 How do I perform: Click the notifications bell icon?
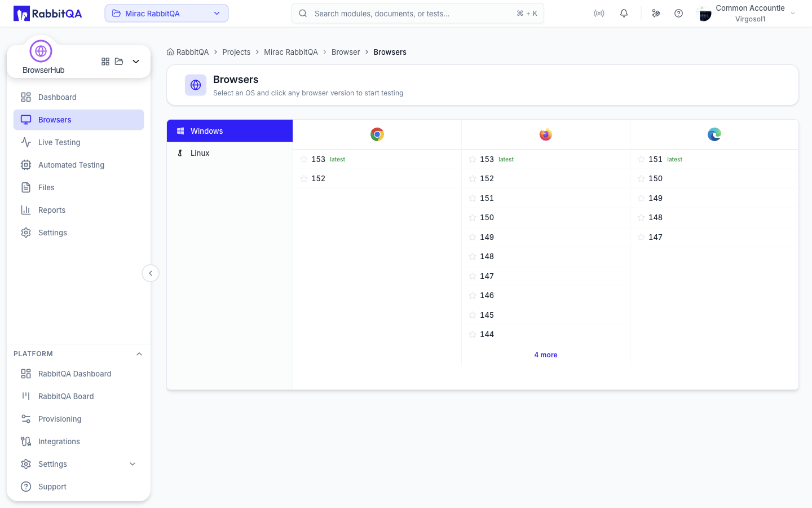tap(624, 14)
